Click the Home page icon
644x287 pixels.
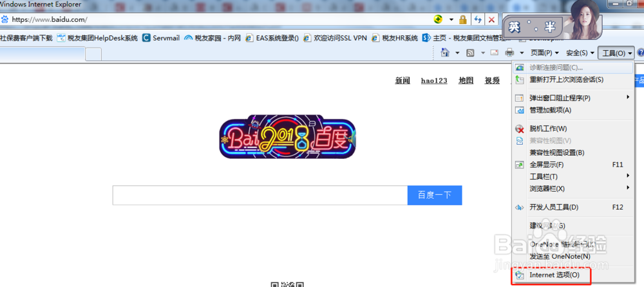(x=445, y=53)
